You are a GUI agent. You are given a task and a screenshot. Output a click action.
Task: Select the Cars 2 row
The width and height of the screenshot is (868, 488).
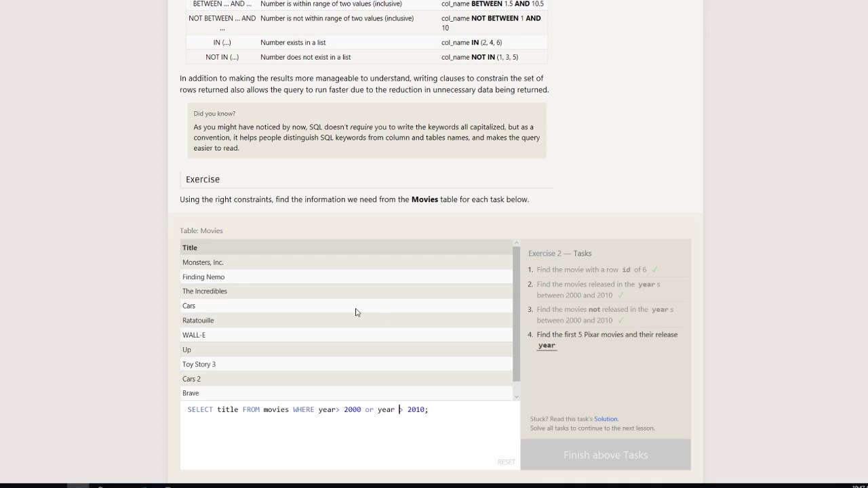[x=346, y=379]
